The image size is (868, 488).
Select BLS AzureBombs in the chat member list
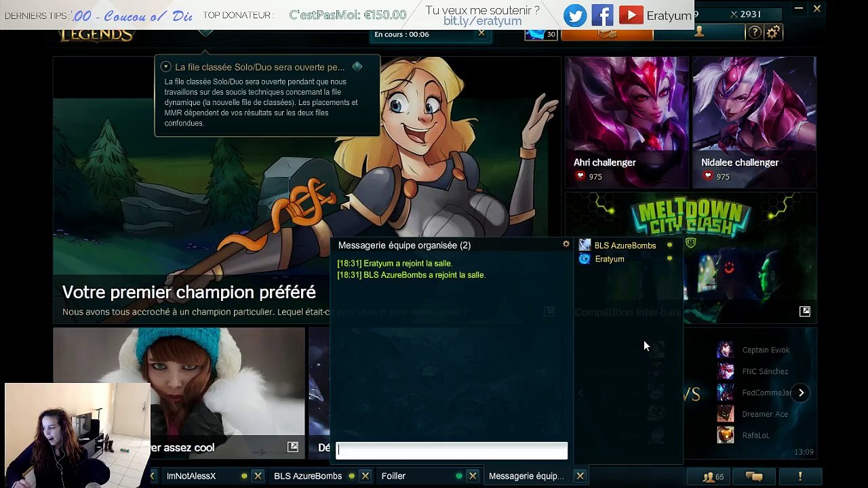625,245
